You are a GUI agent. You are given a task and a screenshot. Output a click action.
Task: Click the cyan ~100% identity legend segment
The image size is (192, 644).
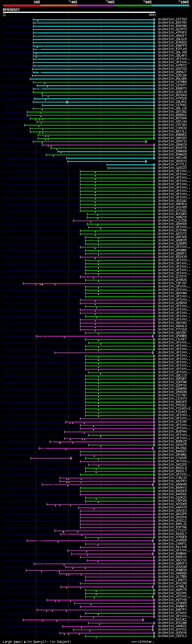pyautogui.click(x=170, y=5)
